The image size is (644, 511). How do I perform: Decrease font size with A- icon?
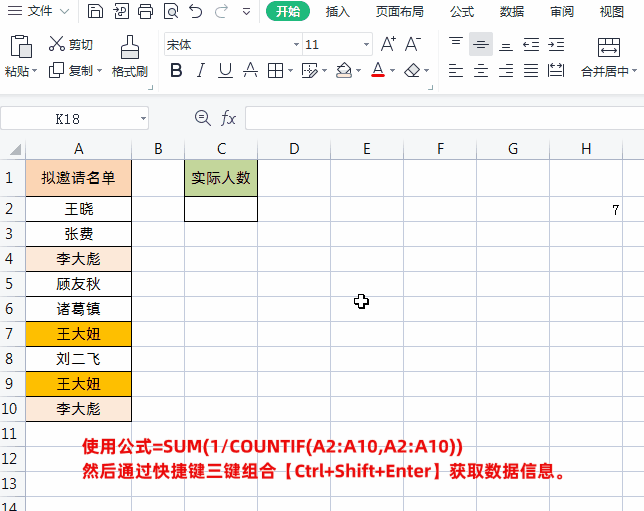click(413, 44)
